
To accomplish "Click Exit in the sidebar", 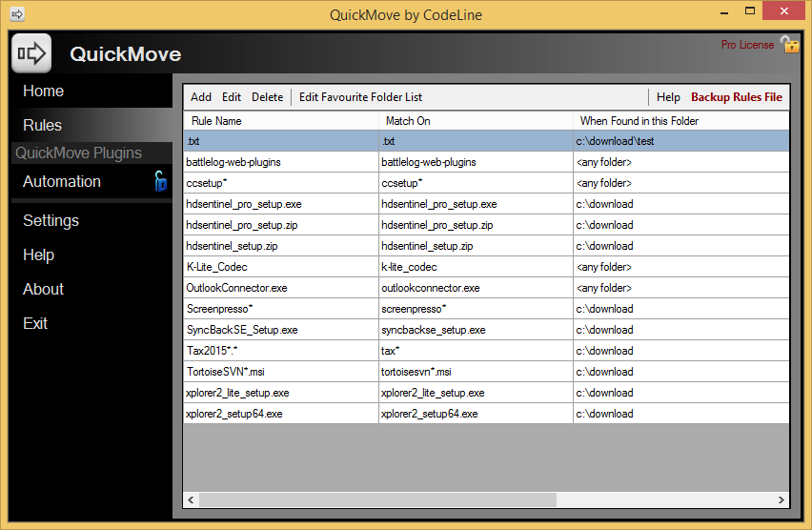I will coord(35,324).
